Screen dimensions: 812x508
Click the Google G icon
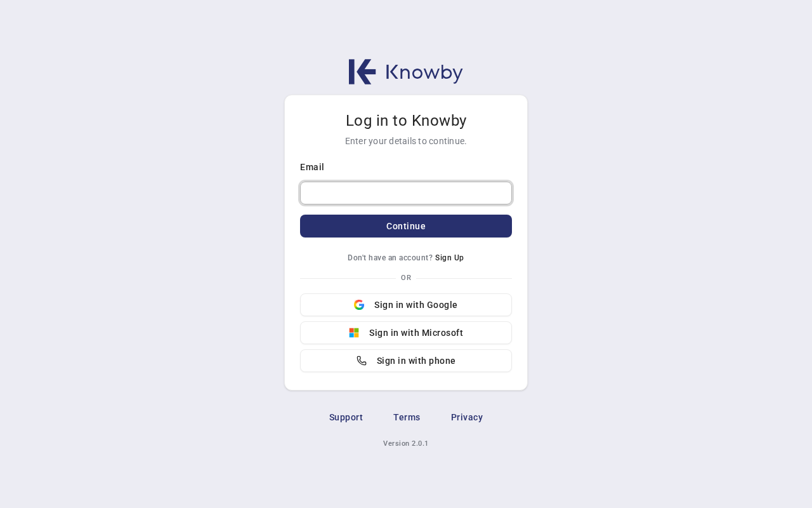[359, 305]
